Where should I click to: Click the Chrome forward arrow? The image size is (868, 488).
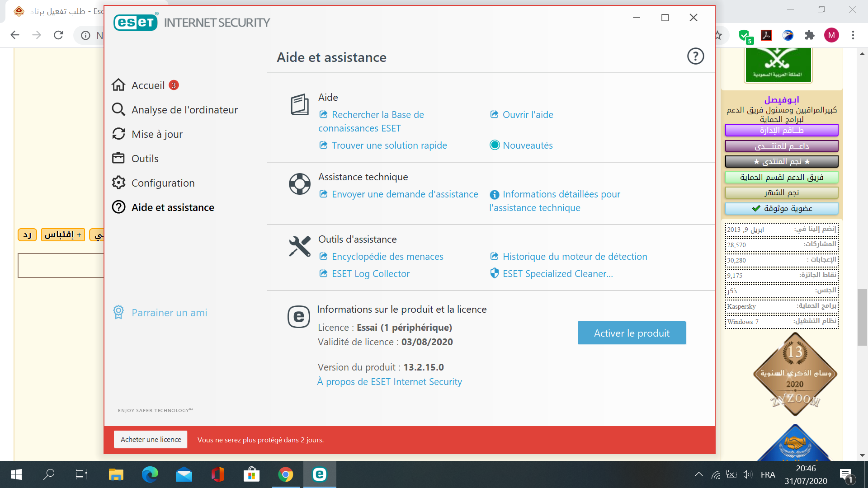point(37,35)
